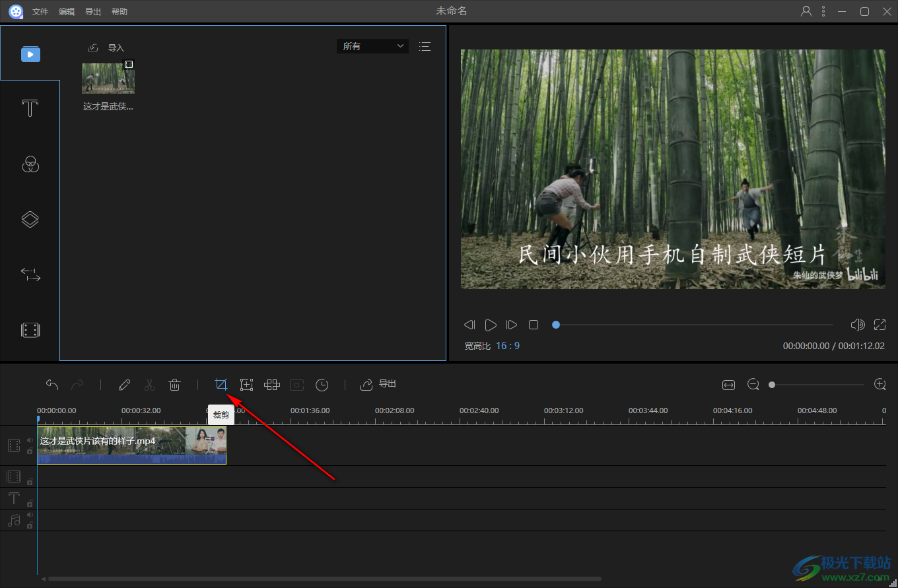The height and width of the screenshot is (588, 898).
Task: Toggle lock on the text track
Action: click(x=30, y=504)
